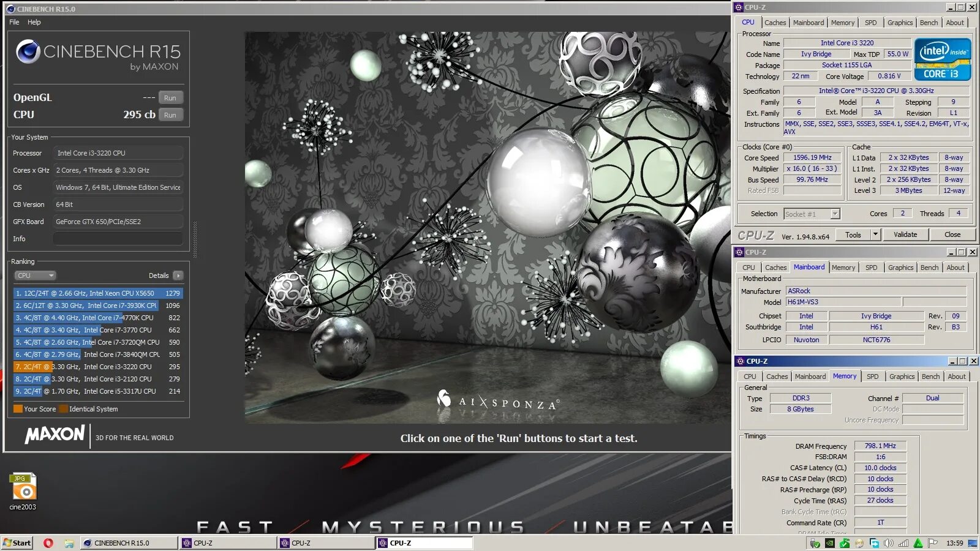This screenshot has width=980, height=551.
Task: Click the motherboard model value H61M-VS3
Action: [843, 302]
